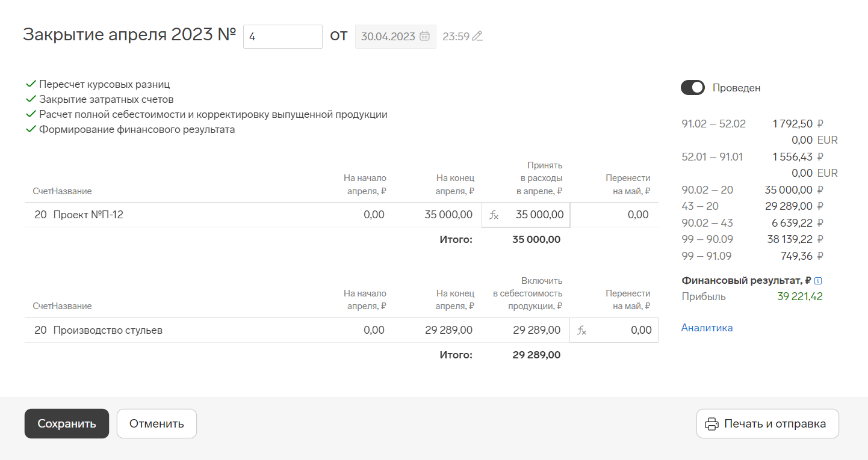
Task: Click the Прибыль label
Action: tap(704, 296)
